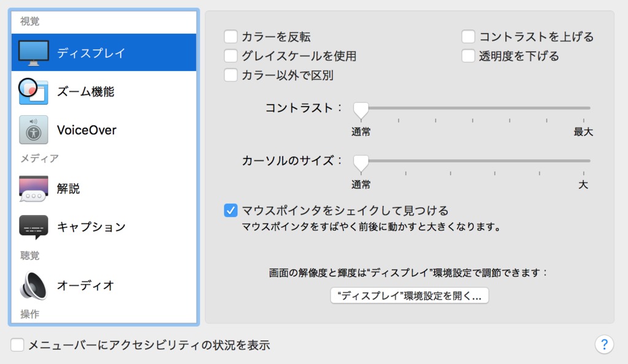Click the キャプション captions icon
The height and width of the screenshot is (364, 628).
click(x=34, y=227)
